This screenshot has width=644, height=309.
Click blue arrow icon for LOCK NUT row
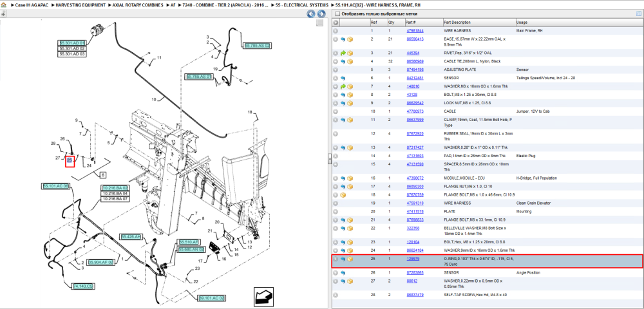(343, 103)
